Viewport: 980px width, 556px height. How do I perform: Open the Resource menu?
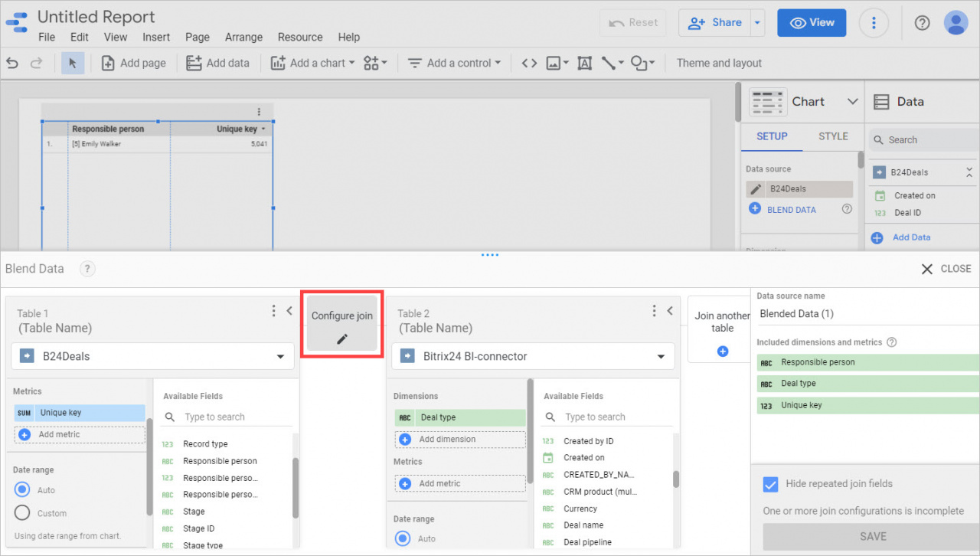coord(300,37)
